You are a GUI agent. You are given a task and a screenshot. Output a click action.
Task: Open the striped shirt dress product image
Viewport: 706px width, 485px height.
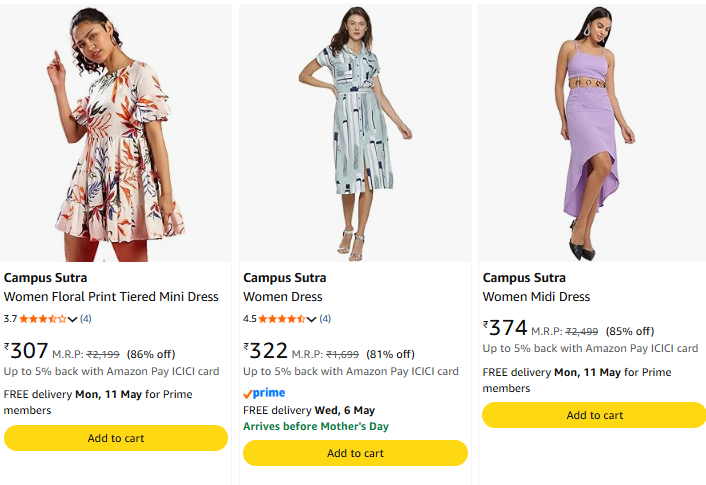tap(355, 133)
